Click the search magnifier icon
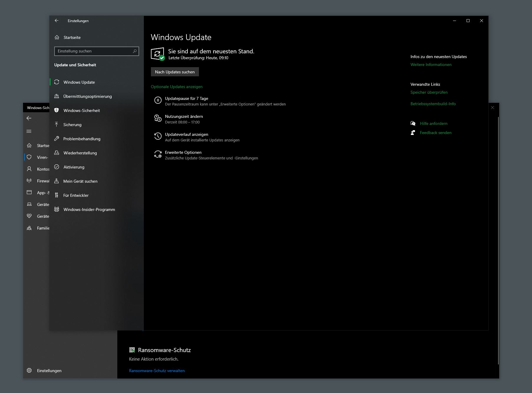The width and height of the screenshot is (532, 393). click(135, 51)
